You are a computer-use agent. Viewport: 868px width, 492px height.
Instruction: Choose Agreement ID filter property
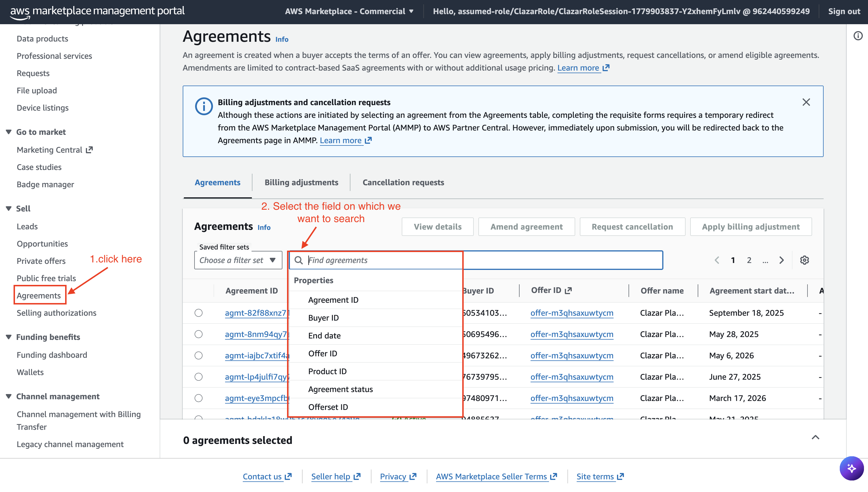pyautogui.click(x=375, y=300)
